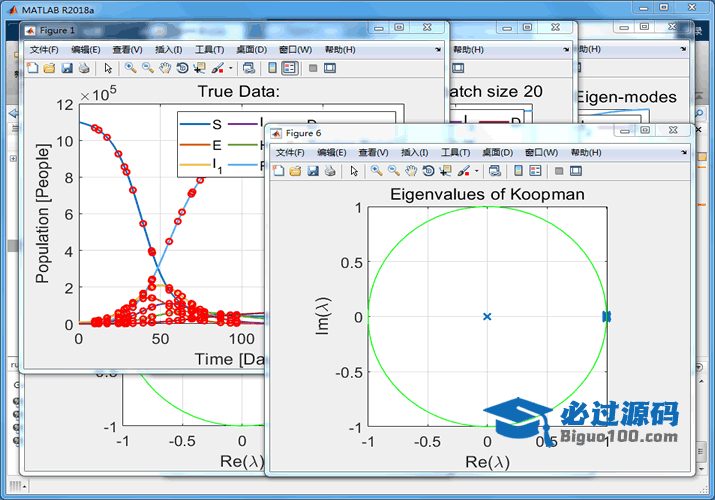Open brush color dropdown arrow in Figure 1

(x=230, y=68)
